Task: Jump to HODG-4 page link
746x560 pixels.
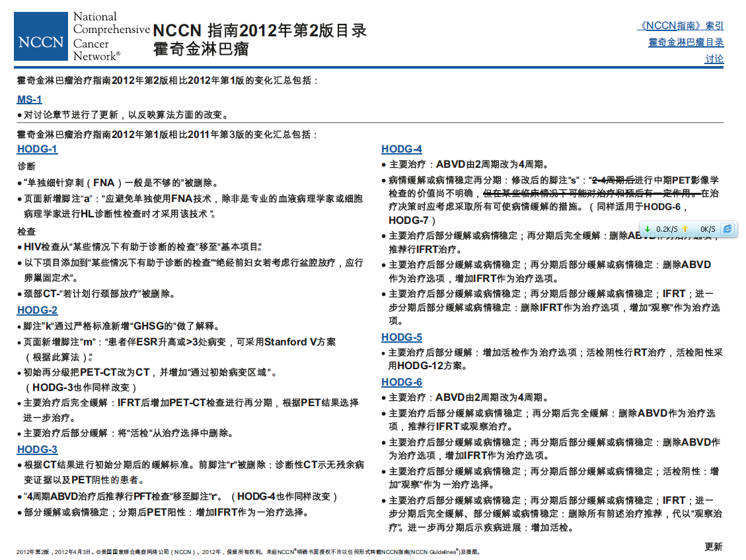Action: tap(402, 149)
